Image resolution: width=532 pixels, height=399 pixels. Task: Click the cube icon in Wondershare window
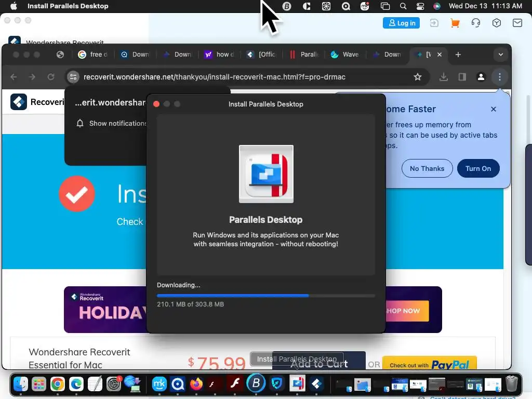coord(496,23)
